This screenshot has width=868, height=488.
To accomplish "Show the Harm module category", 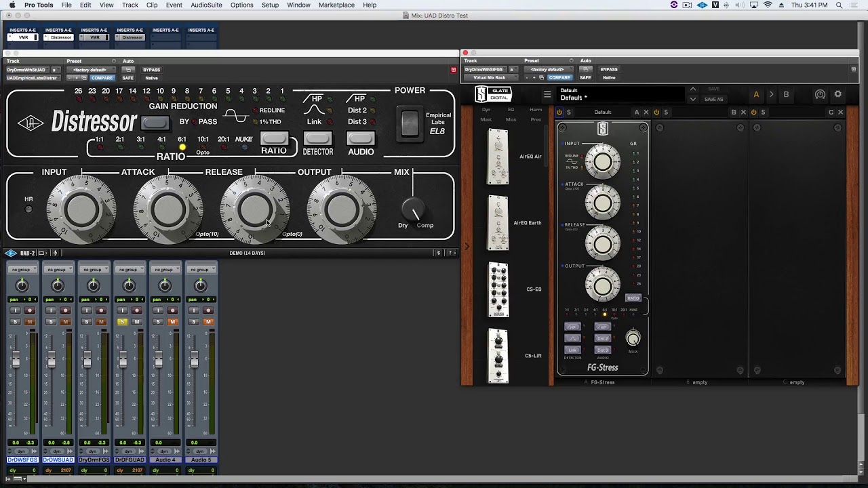I will pyautogui.click(x=536, y=110).
